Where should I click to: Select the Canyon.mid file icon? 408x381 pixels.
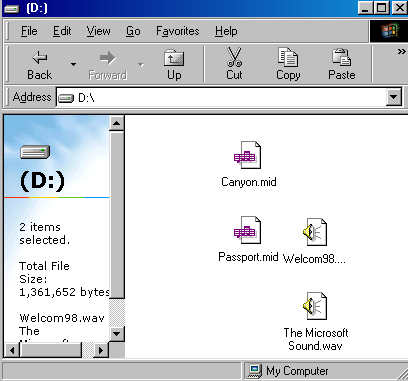tap(247, 155)
